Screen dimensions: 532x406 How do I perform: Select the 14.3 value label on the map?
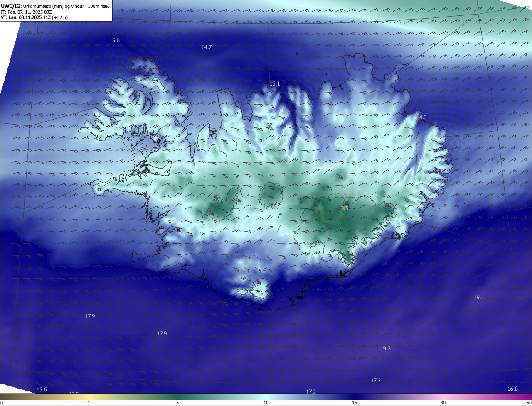point(421,117)
